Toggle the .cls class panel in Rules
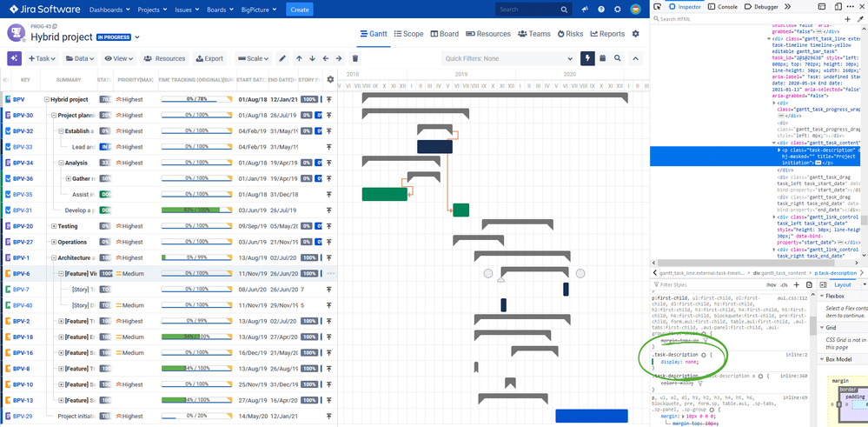Viewport: 868px width, 427px height. click(784, 284)
